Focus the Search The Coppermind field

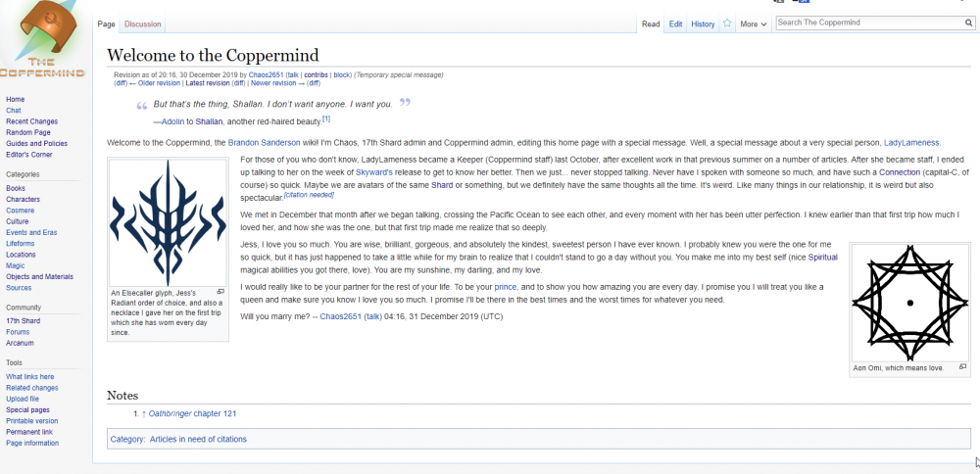[869, 23]
